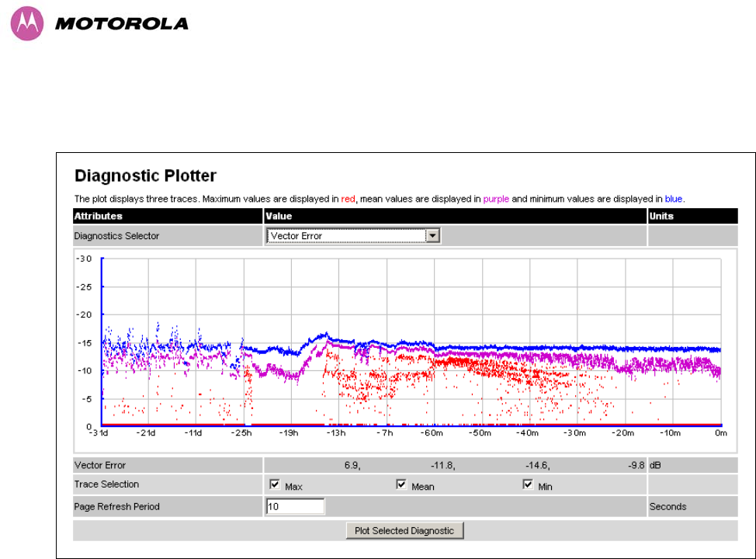The height and width of the screenshot is (559, 756).
Task: Click the word 'purple' in the description
Action: pos(496,199)
